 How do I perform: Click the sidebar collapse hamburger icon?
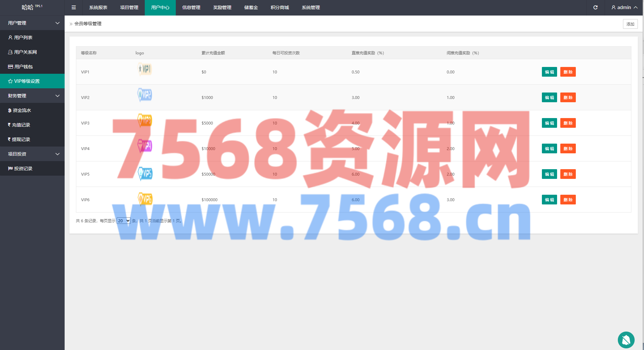point(74,7)
